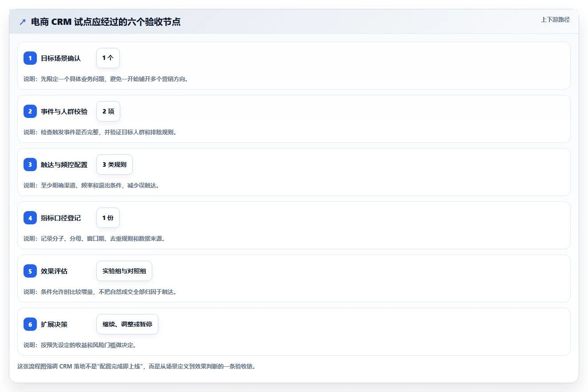Click description starting 说明：至少明确渠道
This screenshot has width=588, height=392.
click(91, 185)
